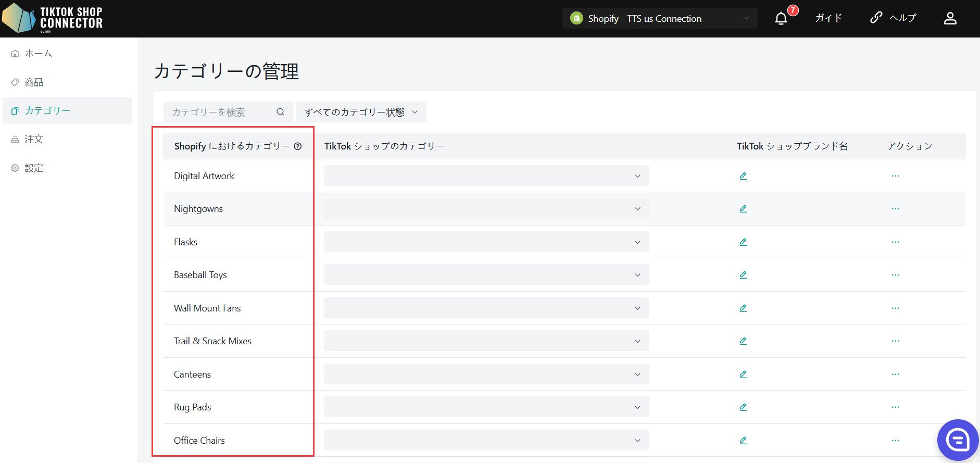Expand TikTok category dropdown for Rug Pads
The width and height of the screenshot is (980, 463).
point(486,407)
